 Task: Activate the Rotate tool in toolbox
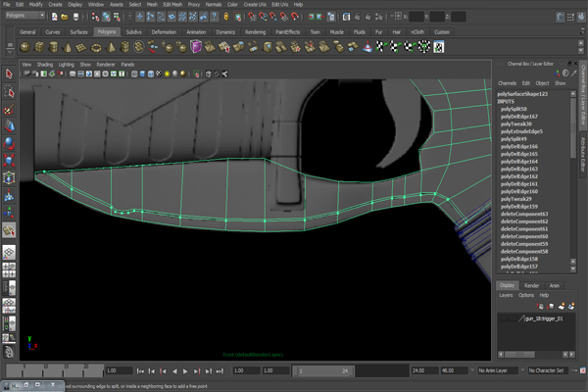pos(9,143)
